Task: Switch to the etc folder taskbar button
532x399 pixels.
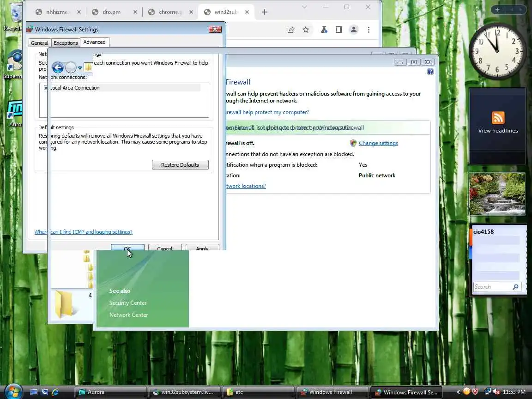Action: coord(258,392)
